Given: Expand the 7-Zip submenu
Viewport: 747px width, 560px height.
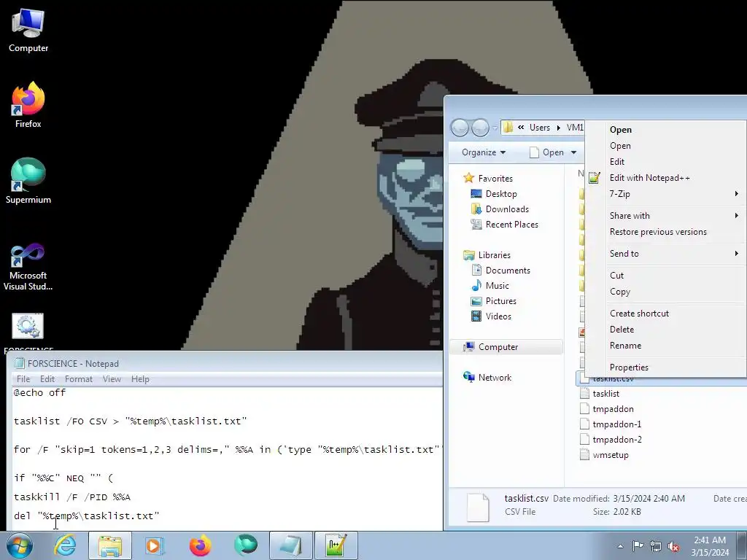Looking at the screenshot, I should coord(665,194).
